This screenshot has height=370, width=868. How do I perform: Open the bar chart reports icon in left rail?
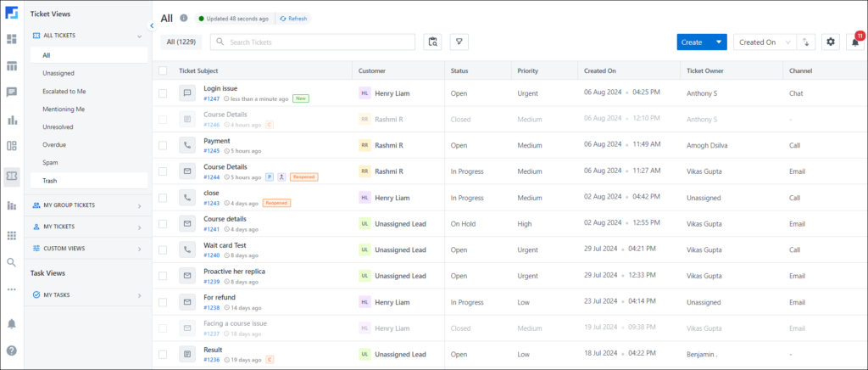(x=12, y=120)
